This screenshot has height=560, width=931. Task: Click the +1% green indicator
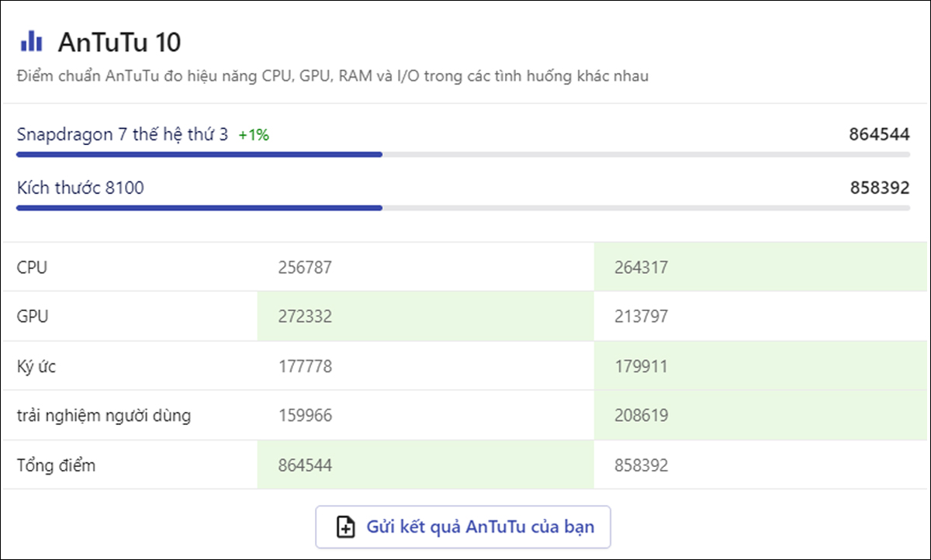254,136
